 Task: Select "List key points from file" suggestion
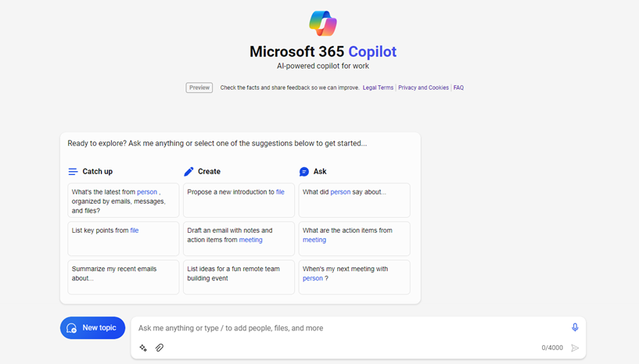click(x=123, y=238)
